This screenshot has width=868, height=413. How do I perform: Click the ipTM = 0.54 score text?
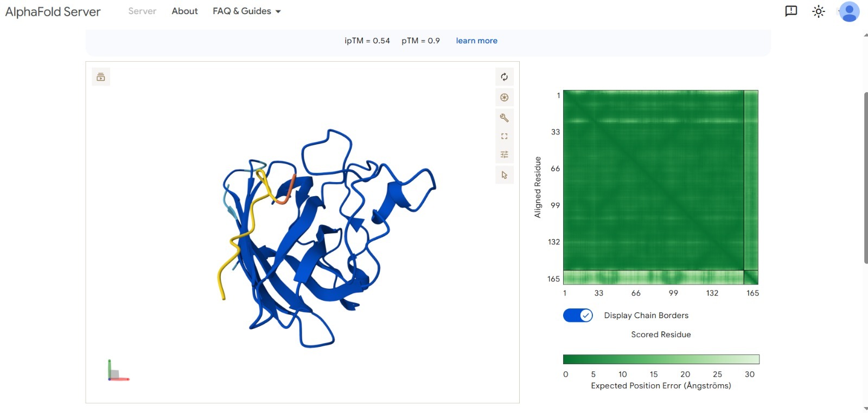367,41
